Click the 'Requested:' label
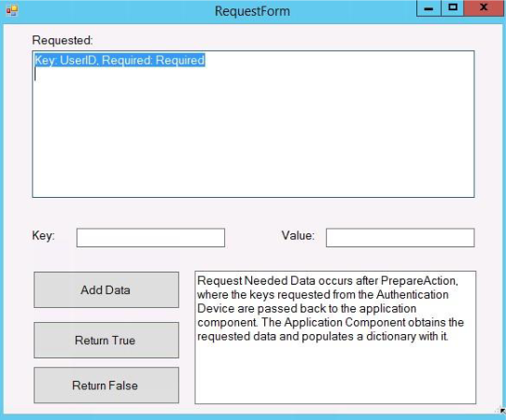This screenshot has width=506, height=420. [x=63, y=40]
